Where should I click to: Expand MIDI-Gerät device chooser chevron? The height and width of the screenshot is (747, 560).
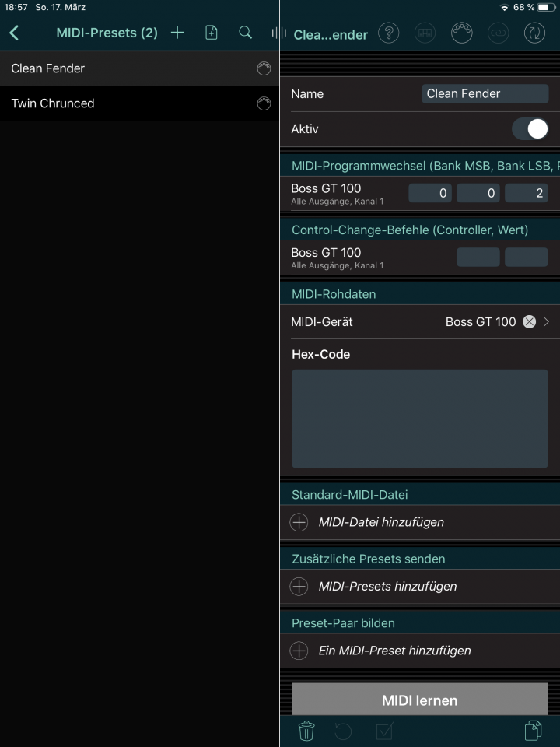tap(547, 322)
